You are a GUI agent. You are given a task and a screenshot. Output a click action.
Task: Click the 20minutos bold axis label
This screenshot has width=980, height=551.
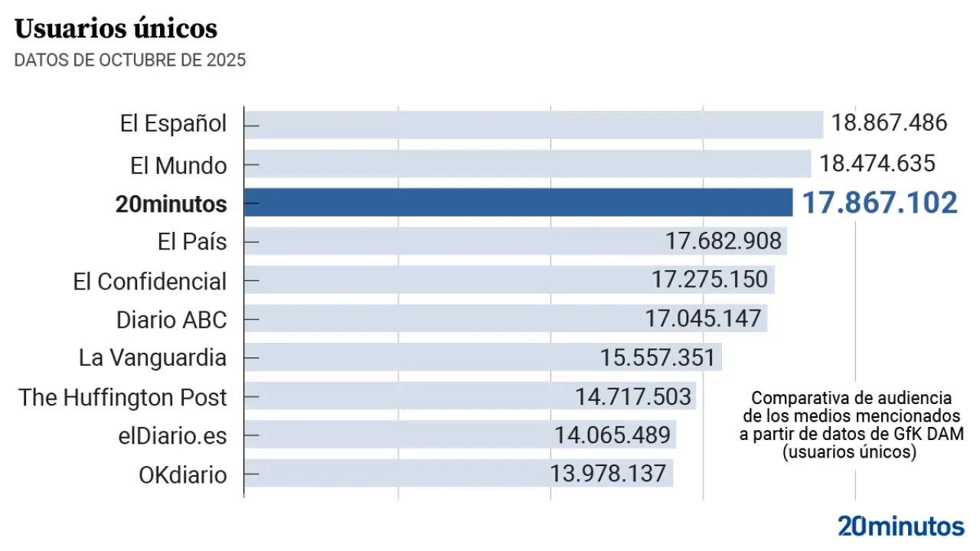[171, 204]
